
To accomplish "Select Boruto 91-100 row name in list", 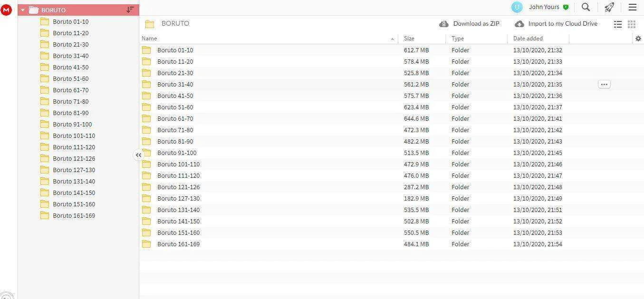I will [x=177, y=153].
